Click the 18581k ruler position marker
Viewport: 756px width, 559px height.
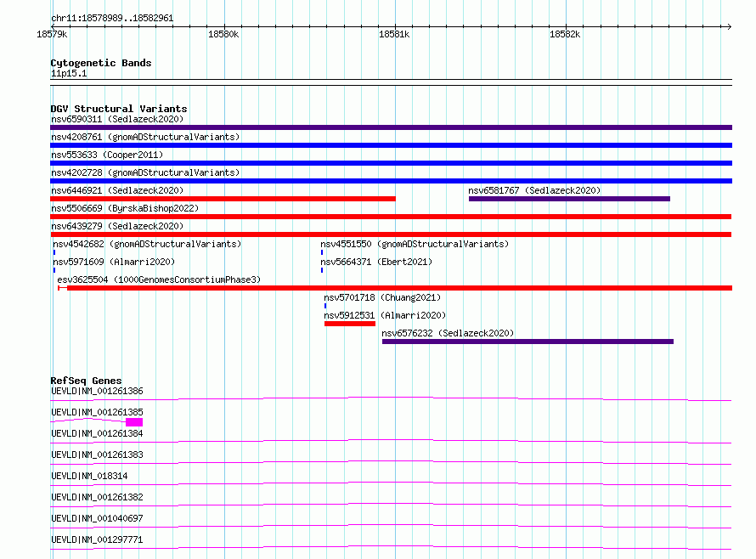[x=394, y=34]
